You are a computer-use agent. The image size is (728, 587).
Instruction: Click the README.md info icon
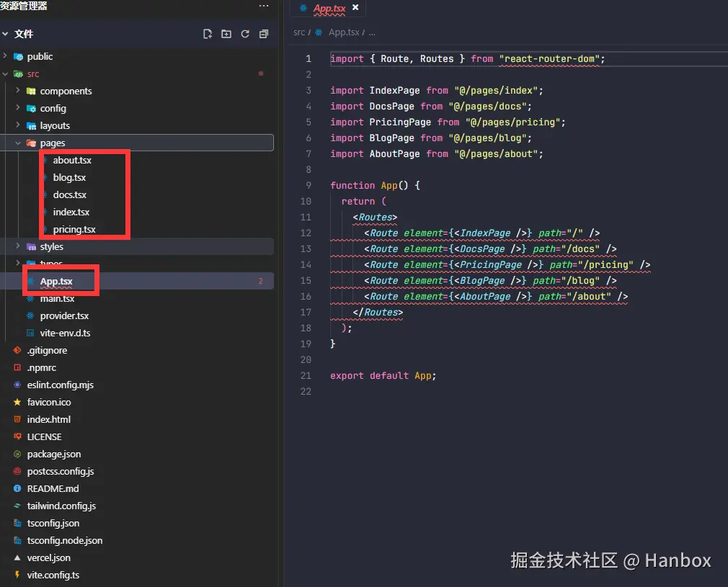coord(17,488)
